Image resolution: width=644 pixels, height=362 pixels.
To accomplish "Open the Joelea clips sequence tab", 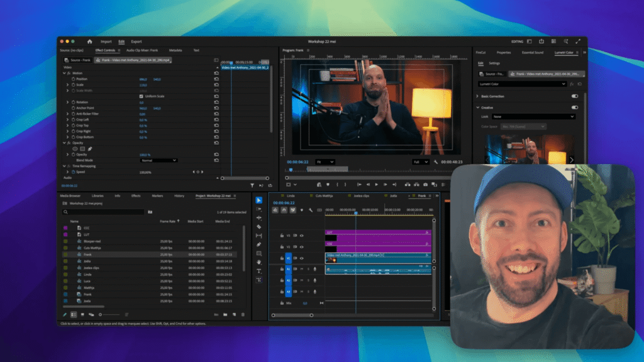I will [362, 196].
